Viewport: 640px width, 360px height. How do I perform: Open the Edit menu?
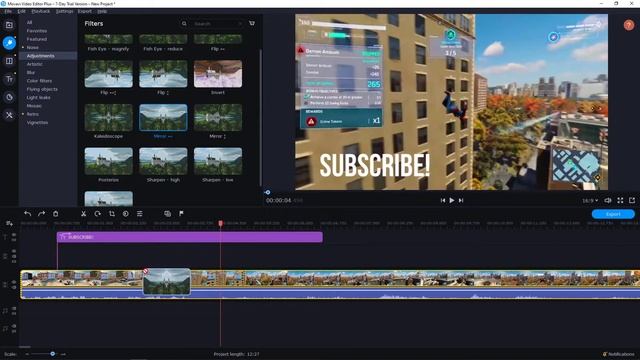click(22, 11)
